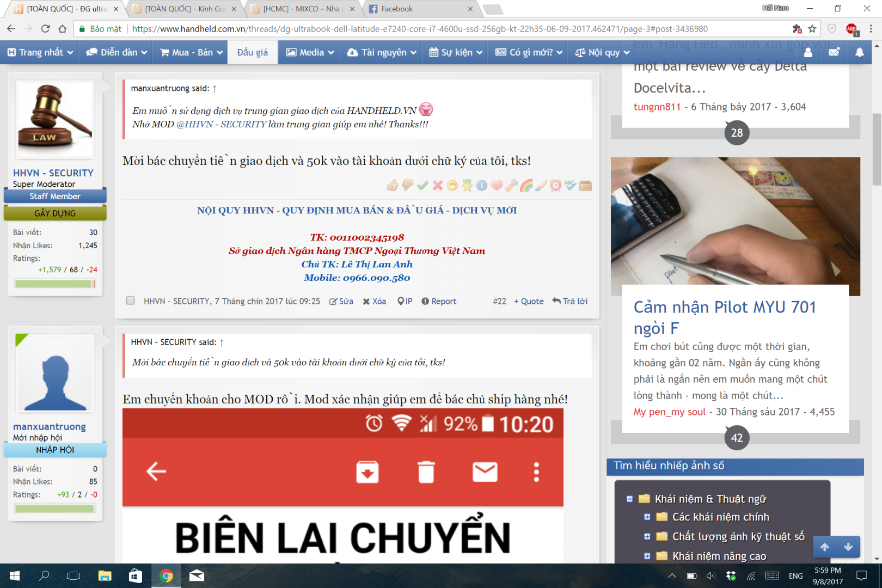This screenshot has height=588, width=882.
Task: Click the thumbs-up rating icon on post
Action: (393, 186)
